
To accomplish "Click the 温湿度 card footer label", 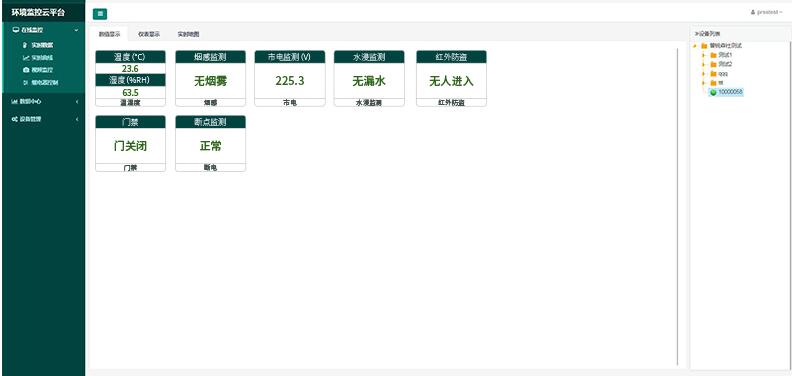I will tap(130, 102).
